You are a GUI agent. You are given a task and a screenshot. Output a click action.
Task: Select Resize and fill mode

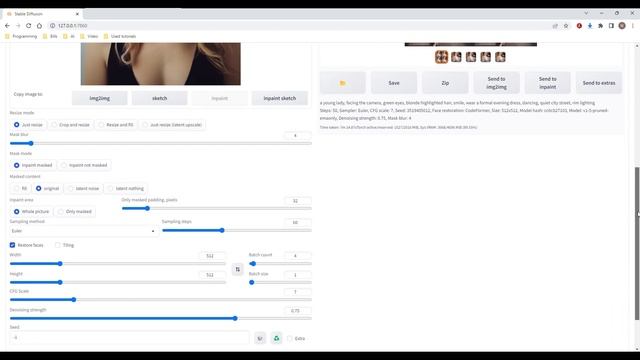coord(116,124)
